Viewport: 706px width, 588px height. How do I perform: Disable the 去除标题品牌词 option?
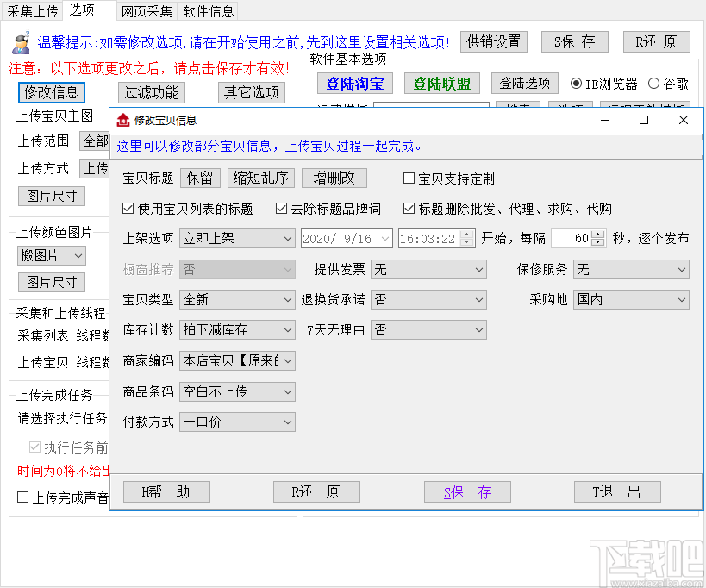[280, 208]
